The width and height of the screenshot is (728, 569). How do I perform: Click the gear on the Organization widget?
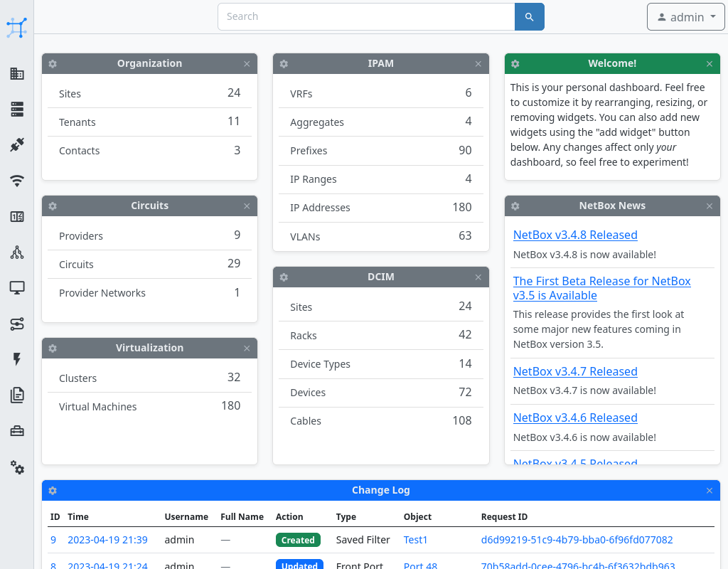(52, 63)
